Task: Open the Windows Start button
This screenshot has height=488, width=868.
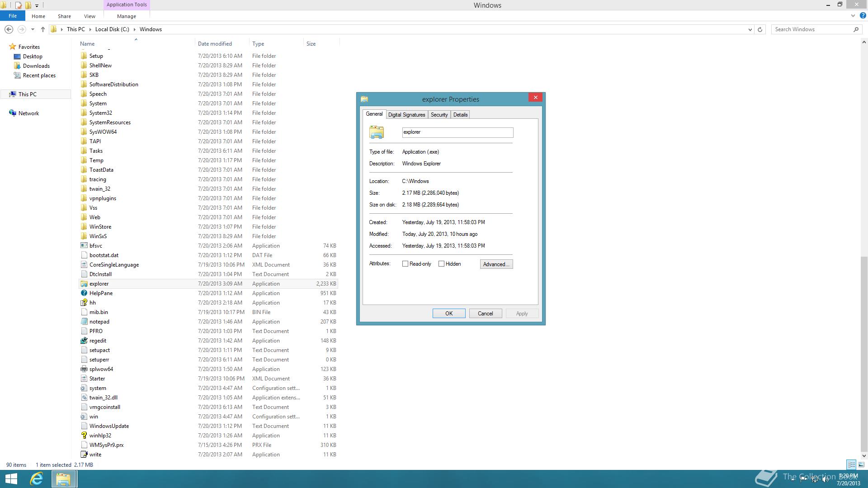Action: 11,479
